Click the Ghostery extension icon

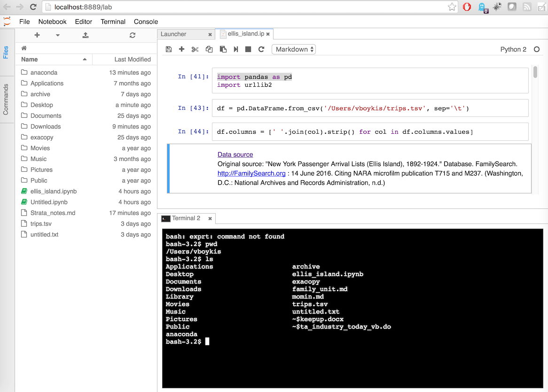click(482, 8)
